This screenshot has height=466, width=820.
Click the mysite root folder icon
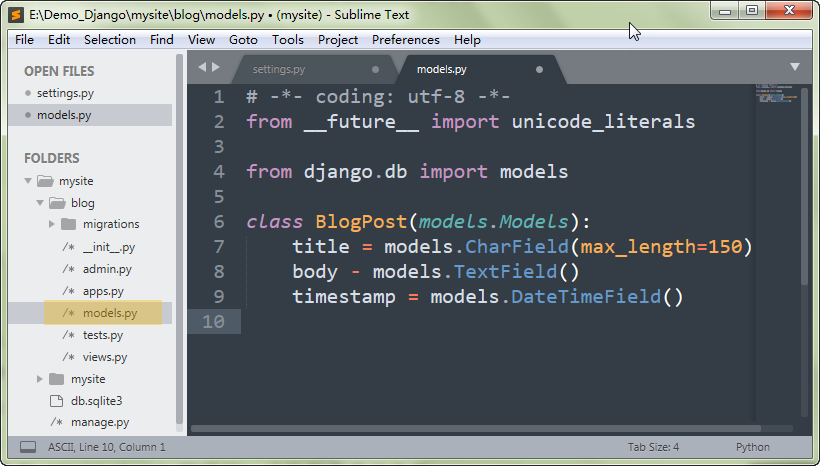45,181
